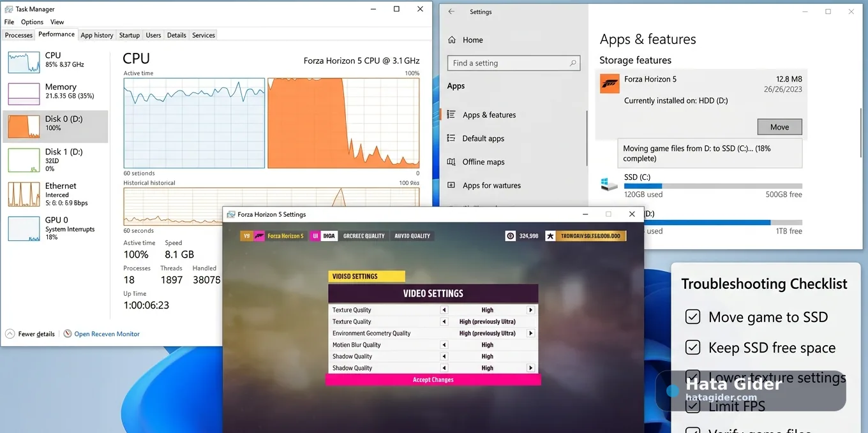The image size is (868, 433).
Task: Click the pink UI badge in game header
Action: 315,236
